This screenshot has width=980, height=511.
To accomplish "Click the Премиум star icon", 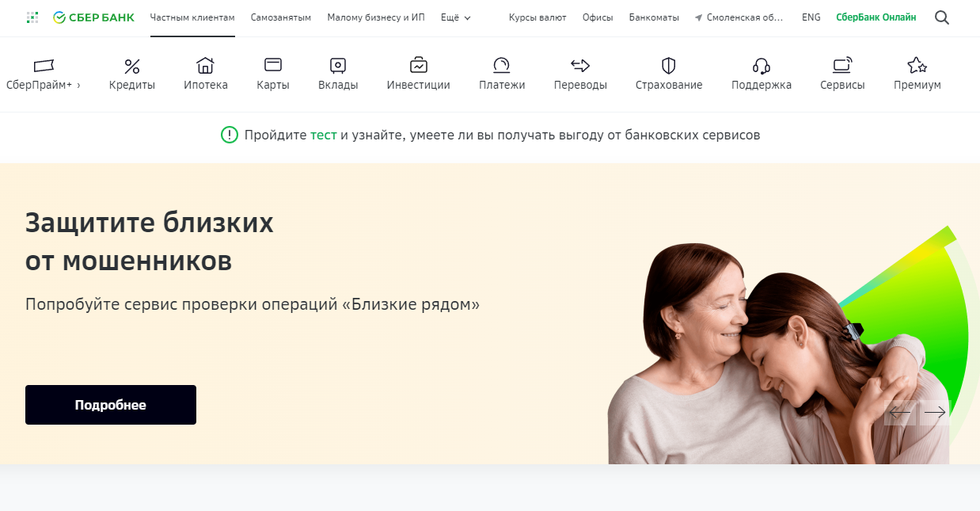I will (x=917, y=66).
